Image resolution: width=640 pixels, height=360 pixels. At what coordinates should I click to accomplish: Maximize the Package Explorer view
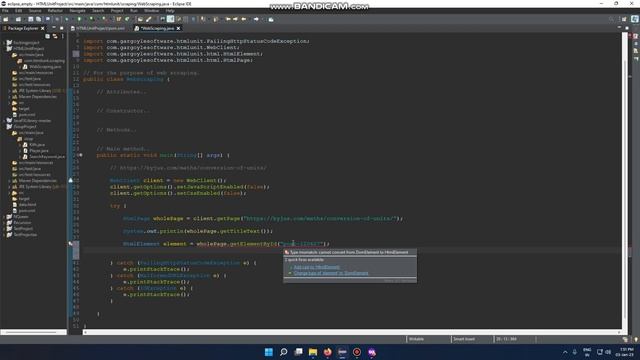pyautogui.click(x=62, y=28)
